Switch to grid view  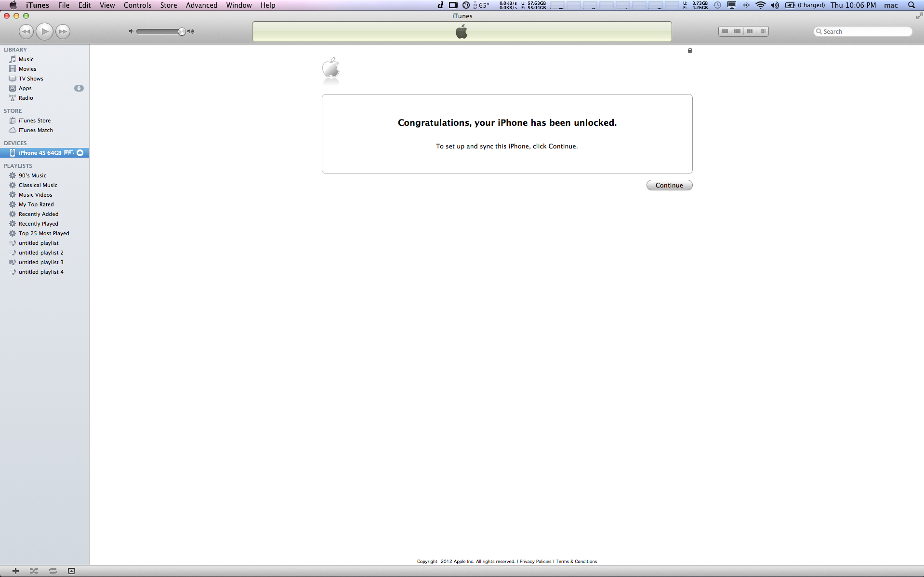coord(750,31)
